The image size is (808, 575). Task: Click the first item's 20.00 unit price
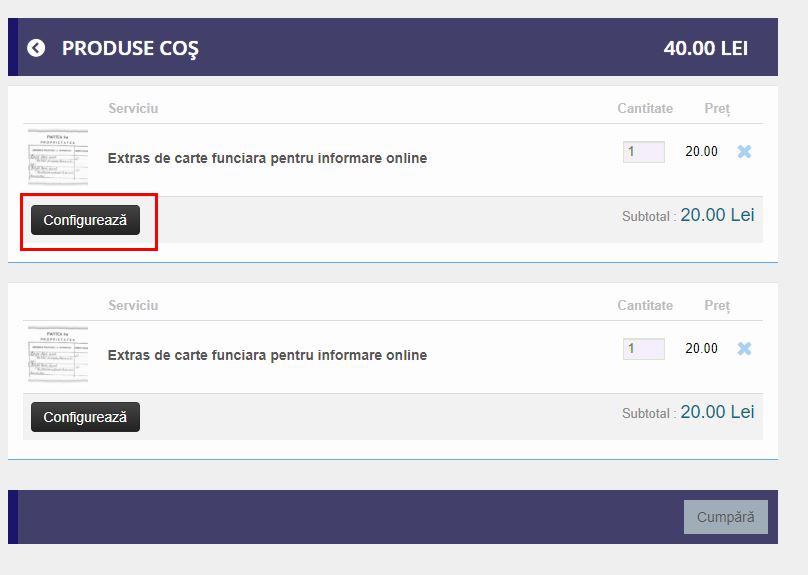[701, 152]
